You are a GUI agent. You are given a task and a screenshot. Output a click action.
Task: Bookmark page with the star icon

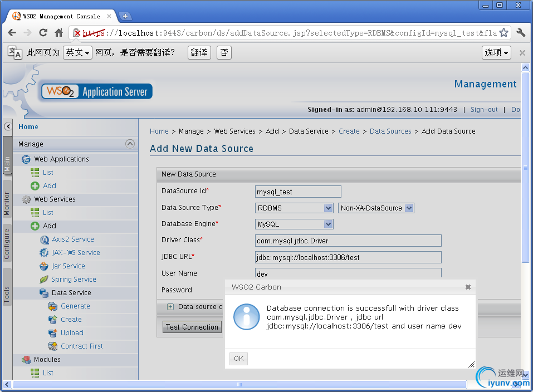[504, 33]
